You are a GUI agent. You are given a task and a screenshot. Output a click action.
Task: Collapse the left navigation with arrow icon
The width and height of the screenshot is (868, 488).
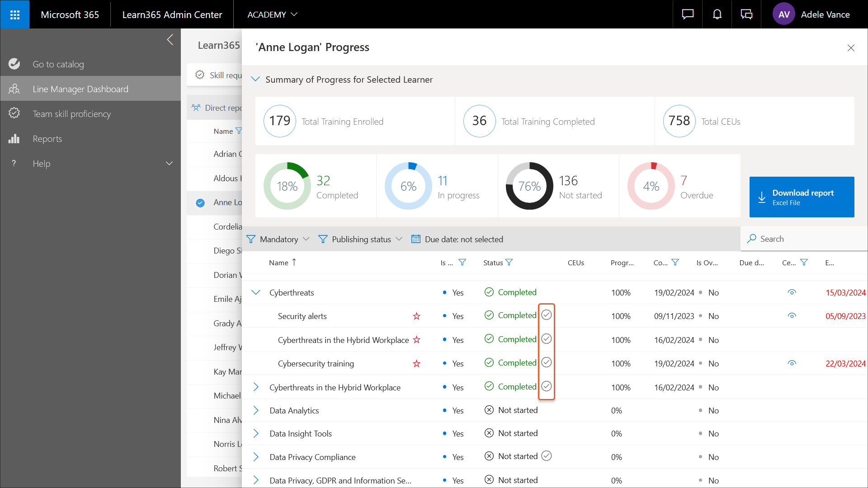point(170,40)
